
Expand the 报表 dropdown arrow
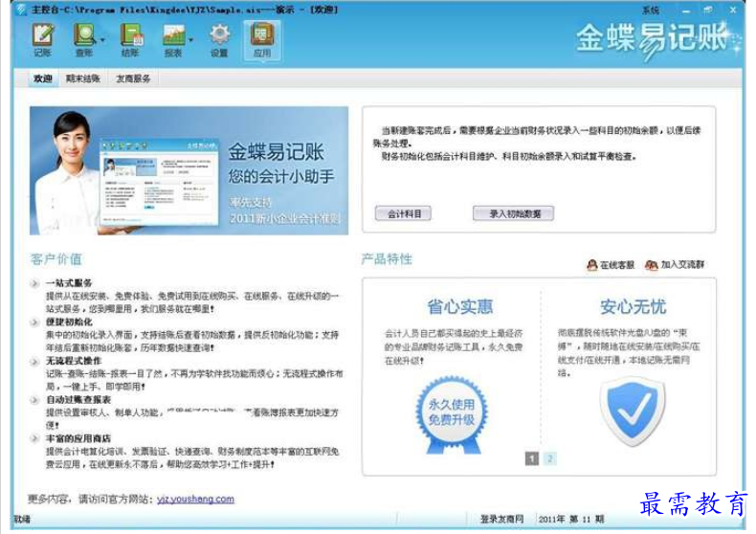pos(191,40)
